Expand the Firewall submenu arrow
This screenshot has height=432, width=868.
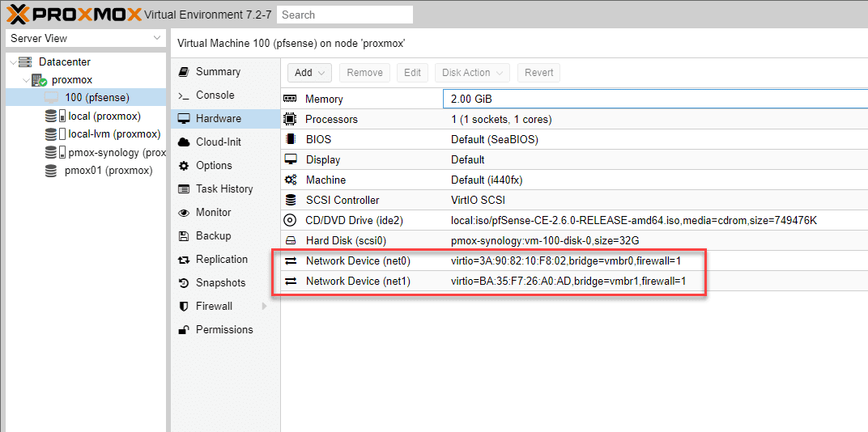tap(264, 307)
